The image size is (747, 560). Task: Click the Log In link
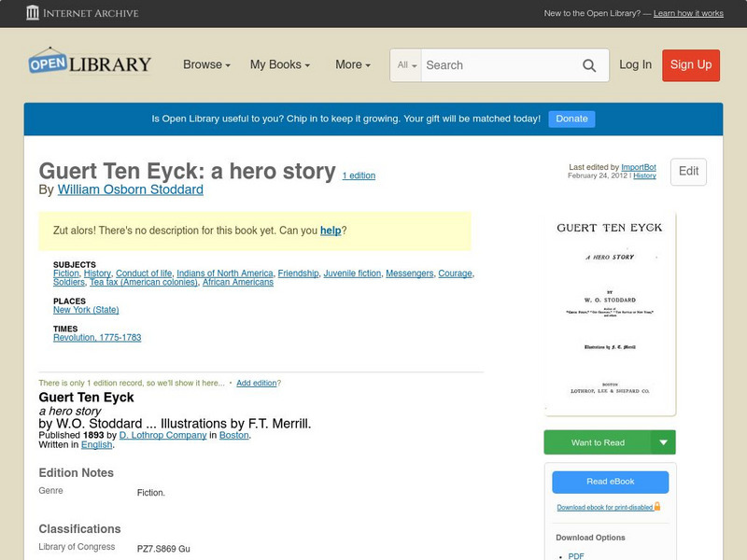[x=635, y=64]
